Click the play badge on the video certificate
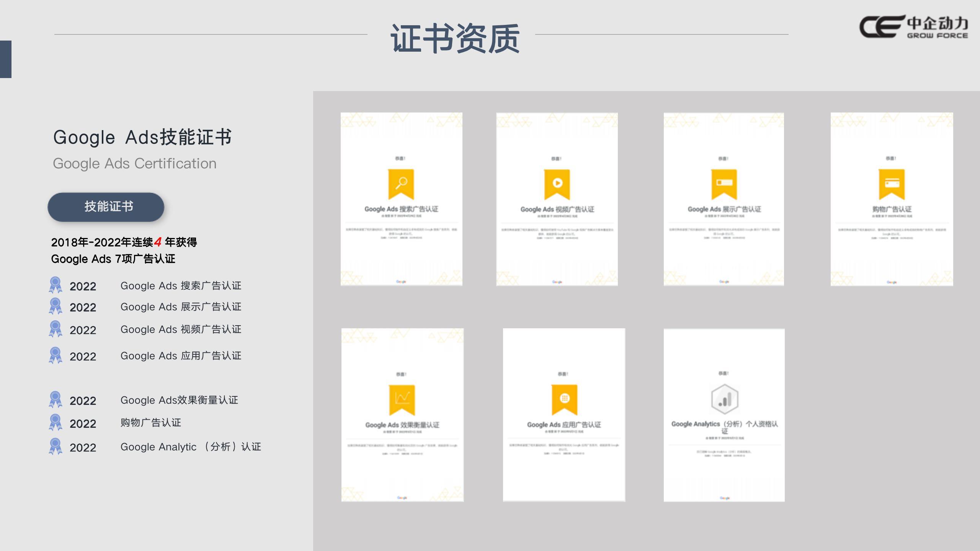980x551 pixels. [x=557, y=184]
